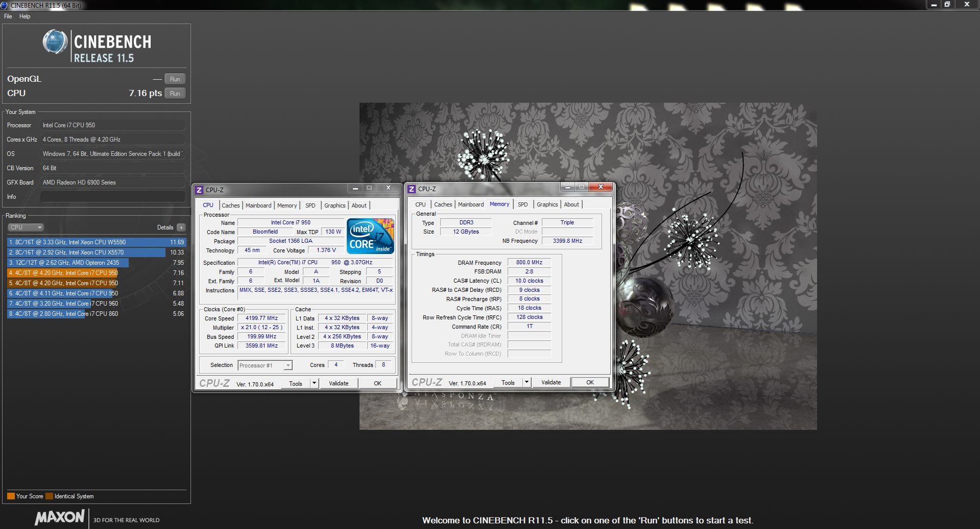Click the Info input field

pos(112,197)
